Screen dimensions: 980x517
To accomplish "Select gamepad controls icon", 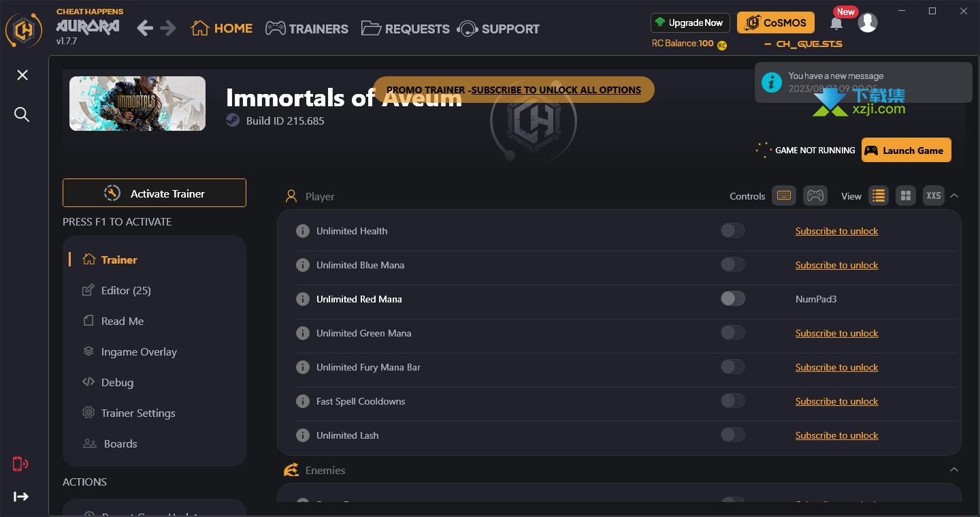I will [x=815, y=195].
